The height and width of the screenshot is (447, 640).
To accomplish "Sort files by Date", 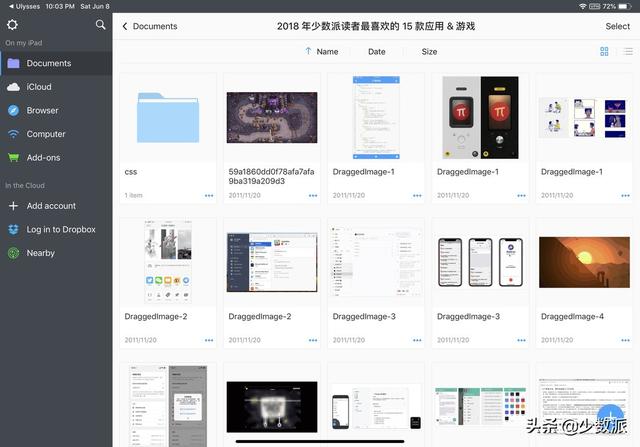I will coord(376,51).
